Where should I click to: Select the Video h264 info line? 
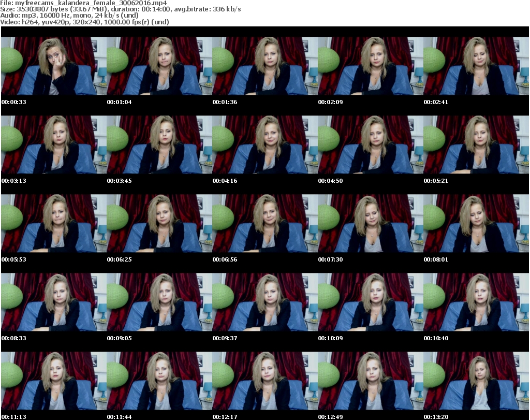pos(84,22)
